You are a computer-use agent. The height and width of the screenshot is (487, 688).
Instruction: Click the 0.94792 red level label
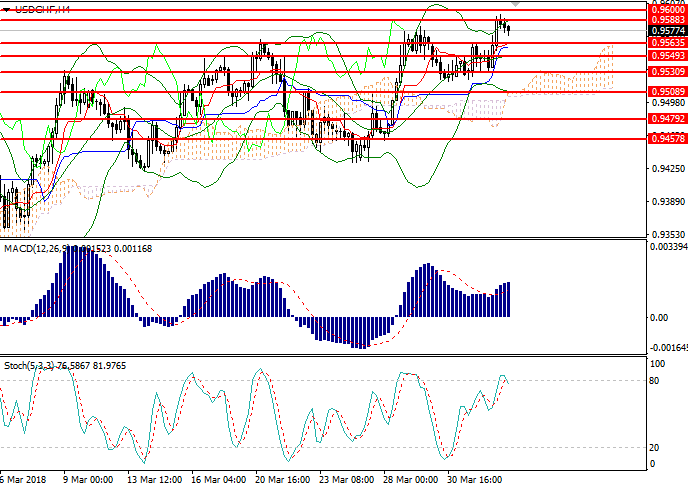tap(662, 119)
